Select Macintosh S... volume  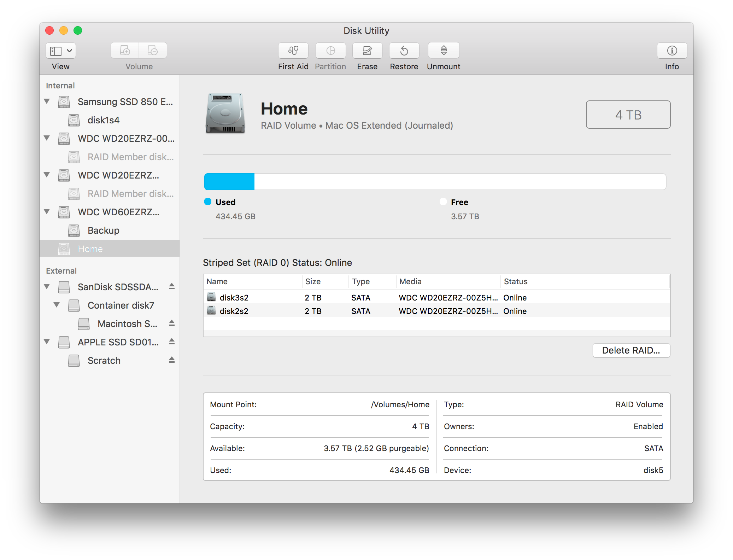click(x=110, y=324)
